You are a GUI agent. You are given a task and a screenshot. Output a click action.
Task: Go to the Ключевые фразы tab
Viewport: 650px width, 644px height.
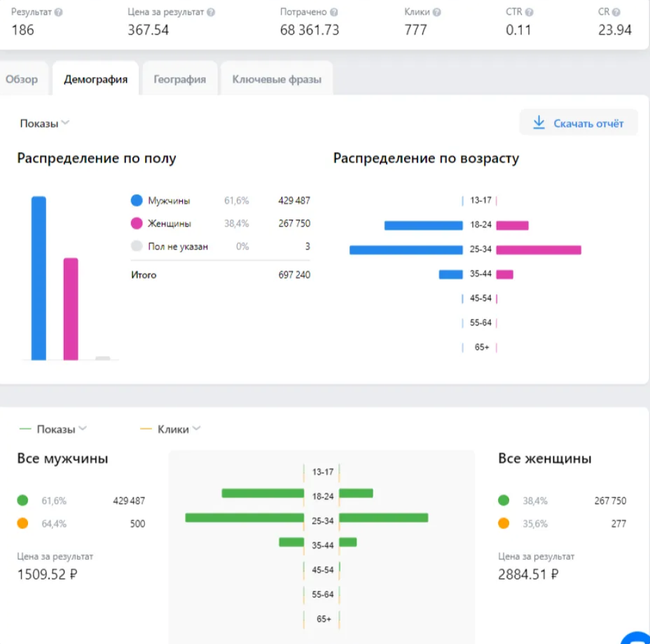tap(277, 79)
